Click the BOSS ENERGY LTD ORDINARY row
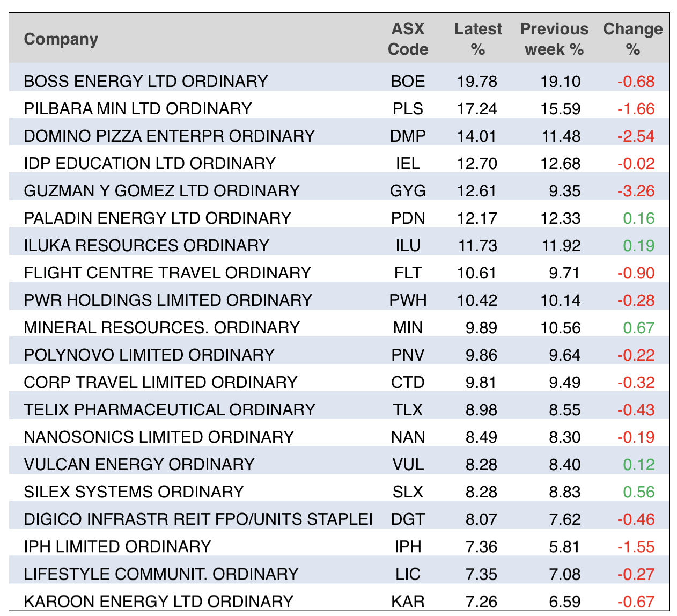This screenshot has width=677, height=616. 146,82
